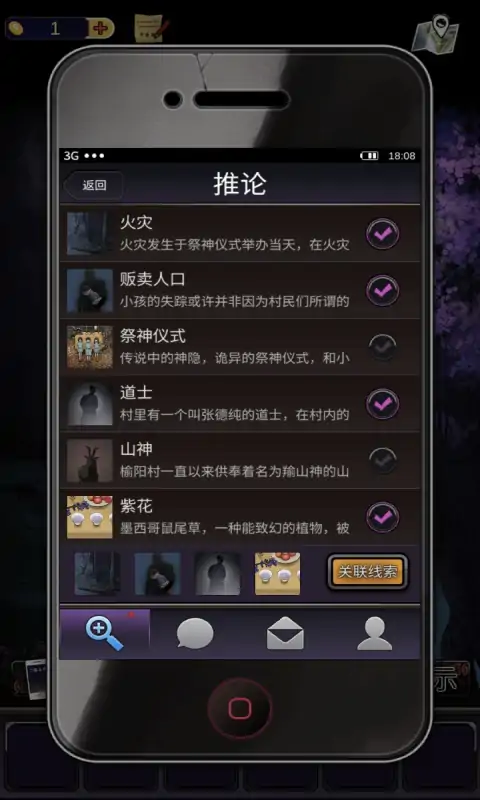Viewport: 480px width, 800px height.
Task: Add coins with the red plus button
Action: click(x=100, y=28)
